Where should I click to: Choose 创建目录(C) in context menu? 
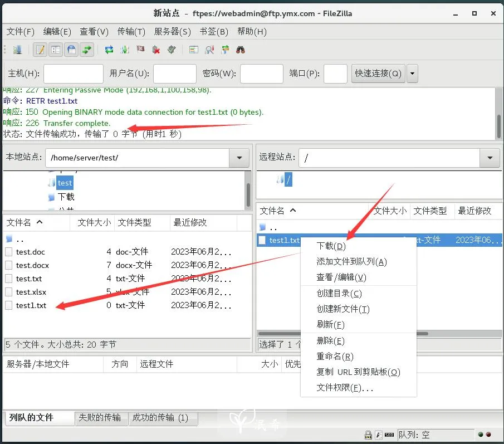(x=359, y=293)
